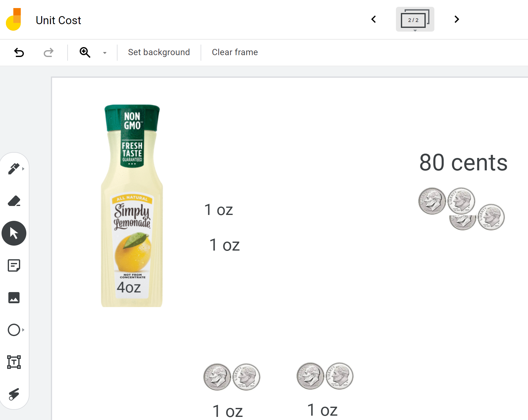Choose the Circle shape tool
This screenshot has width=528, height=420.
pos(14,330)
